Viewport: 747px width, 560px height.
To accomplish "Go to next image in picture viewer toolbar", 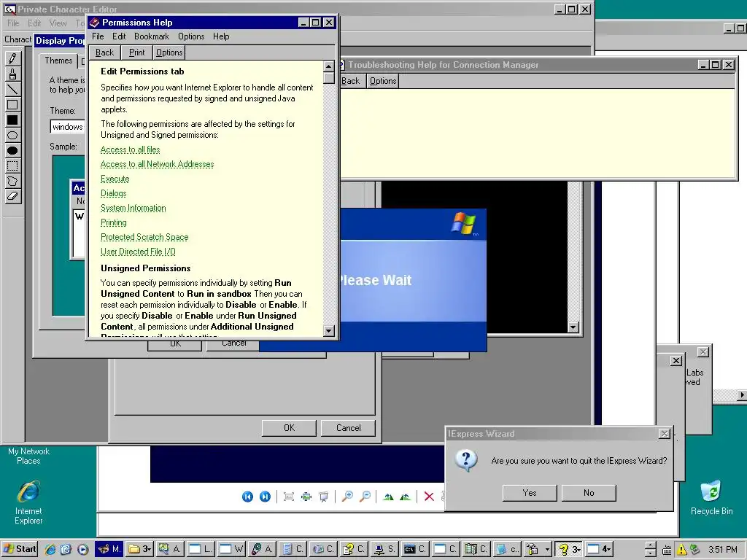I will click(265, 497).
